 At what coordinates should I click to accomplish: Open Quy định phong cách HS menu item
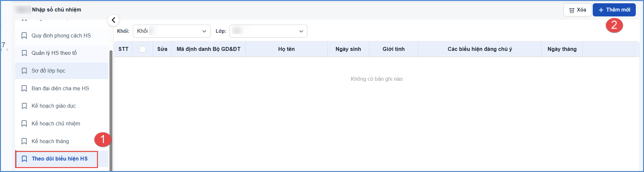point(62,35)
